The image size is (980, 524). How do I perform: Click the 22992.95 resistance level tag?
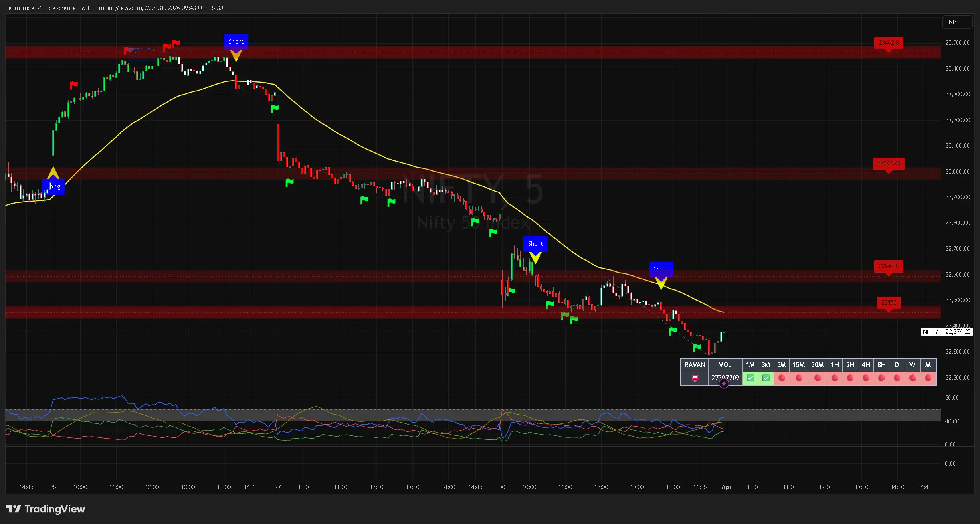[889, 163]
